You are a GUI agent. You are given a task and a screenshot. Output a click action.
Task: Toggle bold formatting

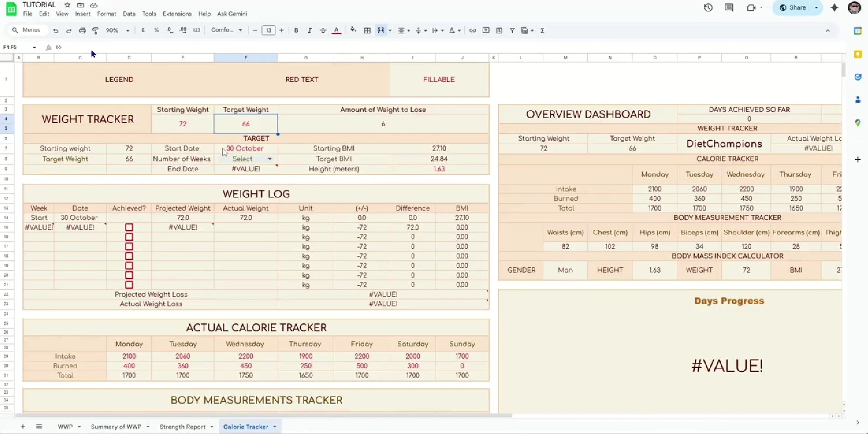296,30
